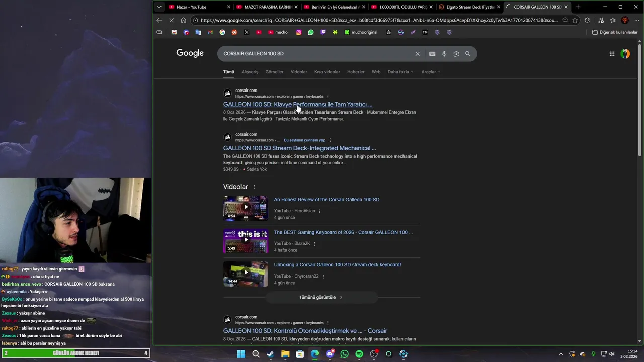Open the 'mucho' YouTube bookmark
This screenshot has height=362, width=644.
[x=278, y=32]
